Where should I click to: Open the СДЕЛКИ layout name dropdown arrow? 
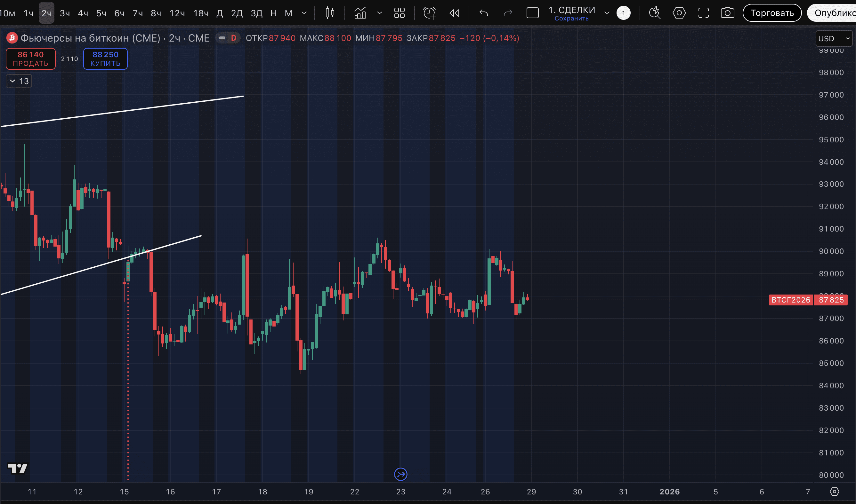(607, 13)
